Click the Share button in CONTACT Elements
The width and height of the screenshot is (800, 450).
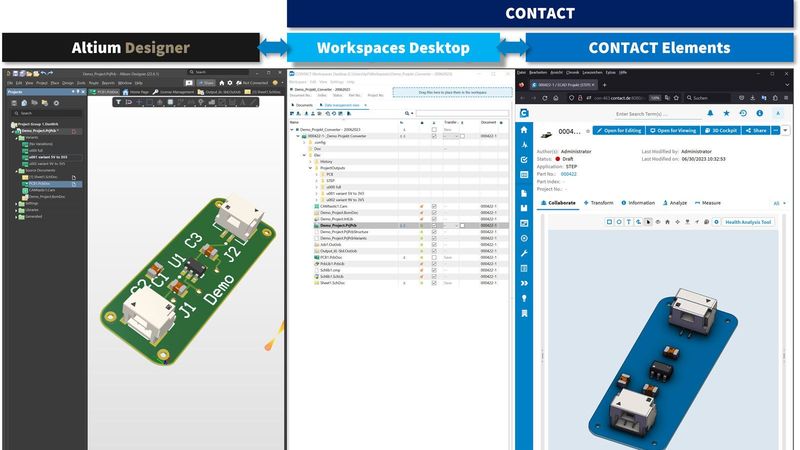tap(756, 131)
